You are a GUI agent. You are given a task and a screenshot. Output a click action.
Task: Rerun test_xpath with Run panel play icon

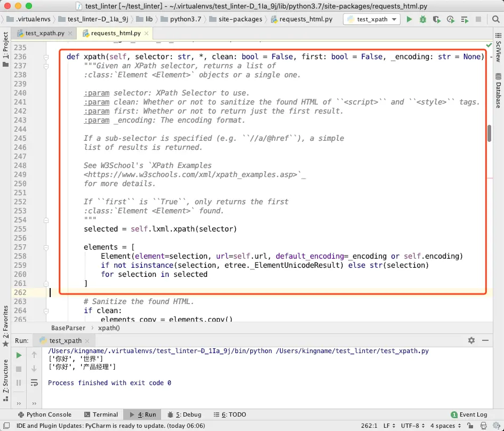(x=19, y=355)
